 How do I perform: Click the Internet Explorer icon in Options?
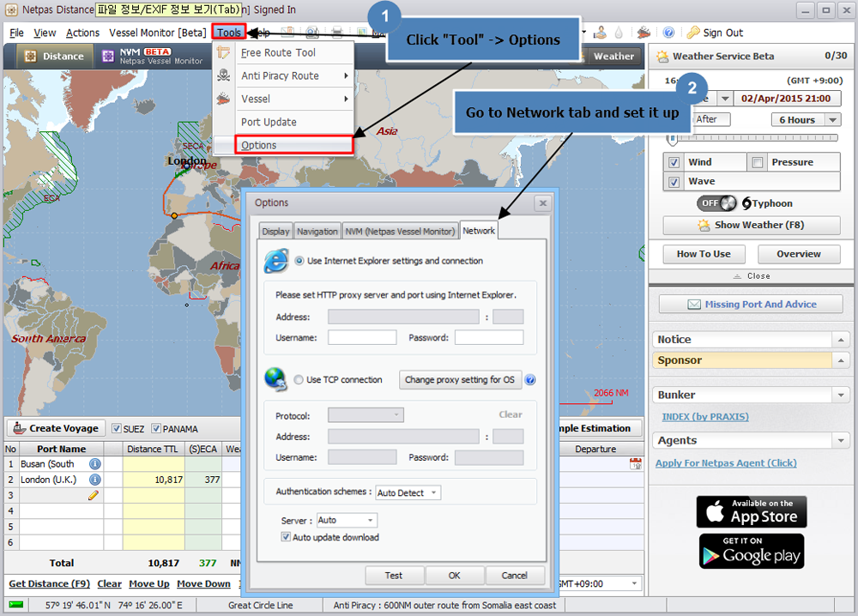click(276, 261)
